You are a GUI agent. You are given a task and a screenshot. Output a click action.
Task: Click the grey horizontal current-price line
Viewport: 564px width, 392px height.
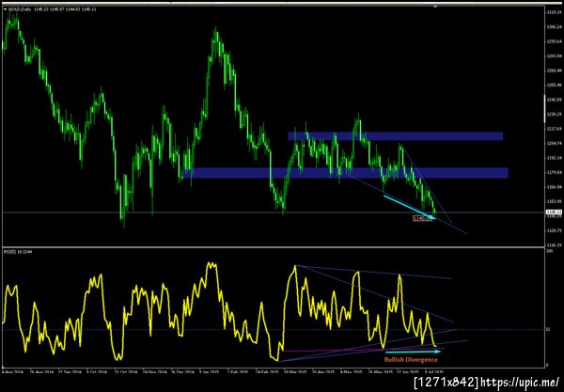click(x=274, y=212)
